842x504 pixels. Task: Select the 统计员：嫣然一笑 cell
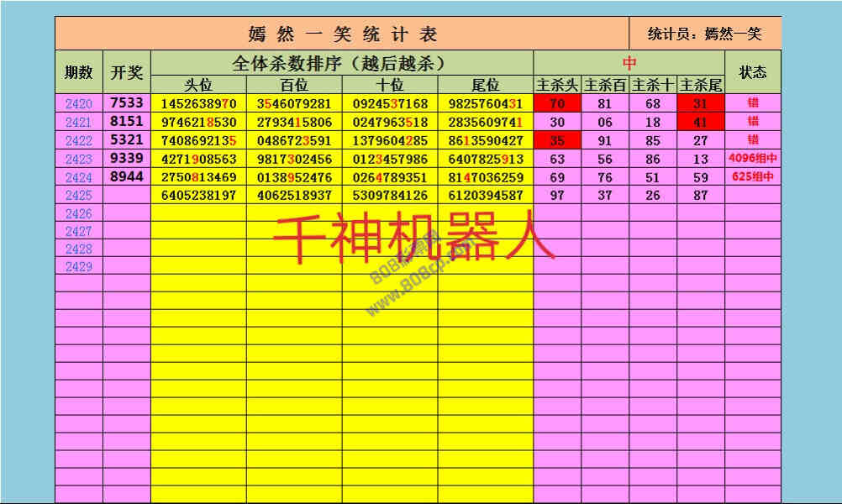pos(705,34)
